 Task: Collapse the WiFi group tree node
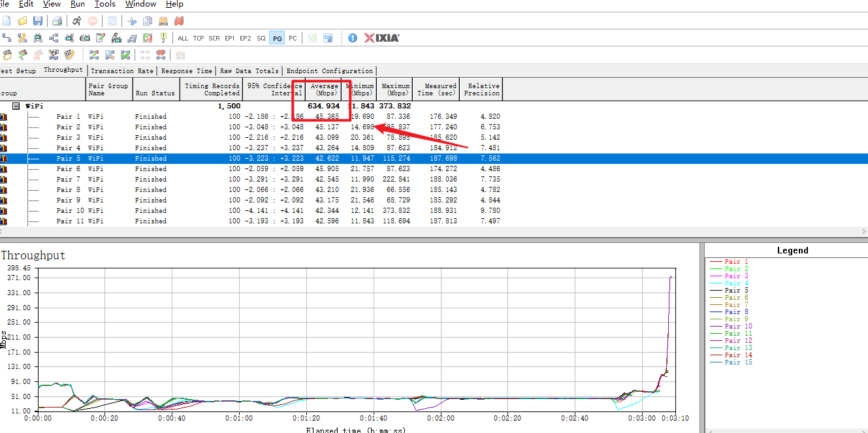pyautogui.click(x=16, y=106)
